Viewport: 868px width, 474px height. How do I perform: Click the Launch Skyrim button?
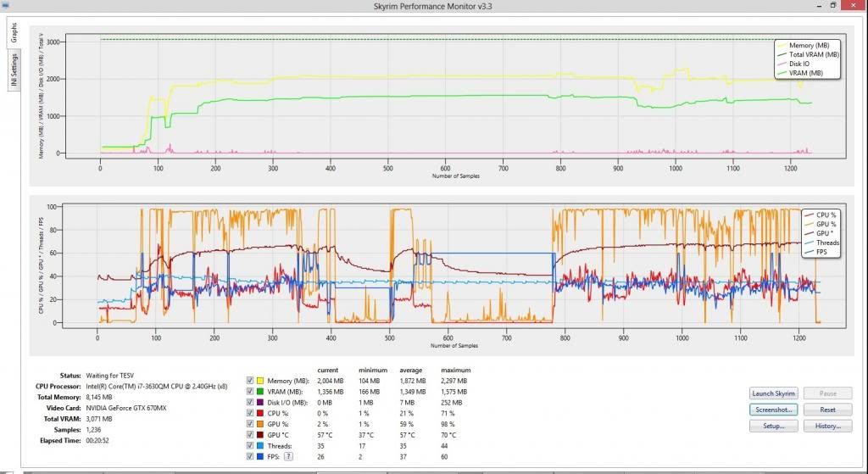click(x=773, y=393)
